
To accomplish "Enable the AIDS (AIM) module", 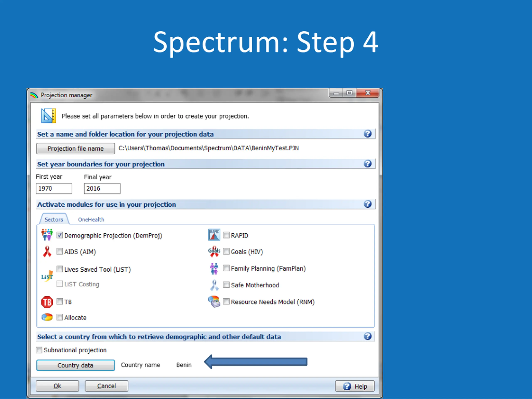I will click(x=60, y=251).
